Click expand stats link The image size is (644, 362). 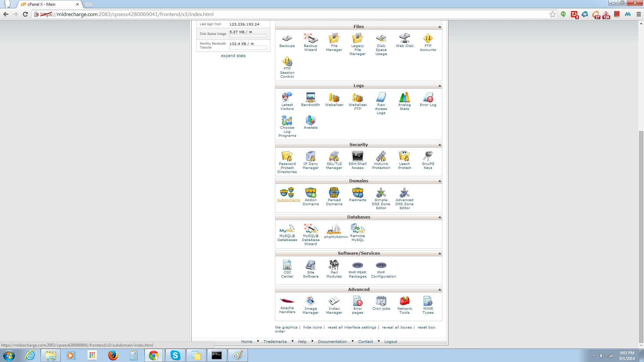pyautogui.click(x=233, y=56)
